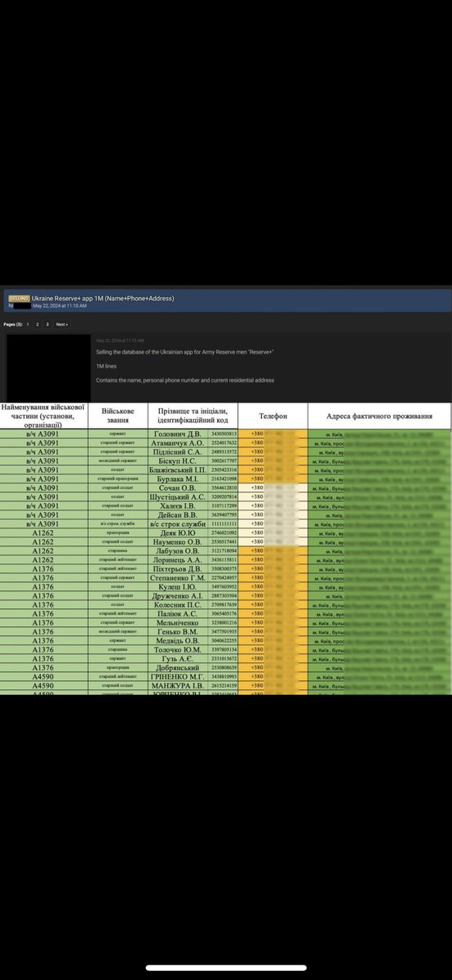Click the 'Адреса фактичного проживання' column header
452x980 pixels.
tap(379, 416)
